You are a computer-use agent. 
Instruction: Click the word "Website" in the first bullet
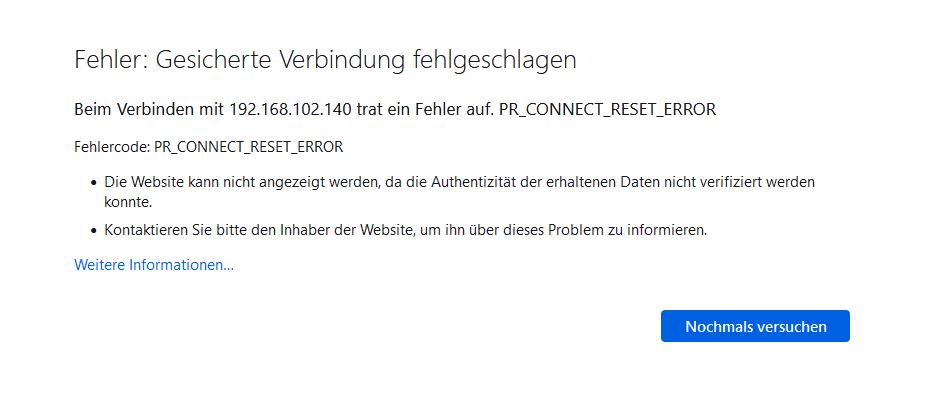(156, 183)
